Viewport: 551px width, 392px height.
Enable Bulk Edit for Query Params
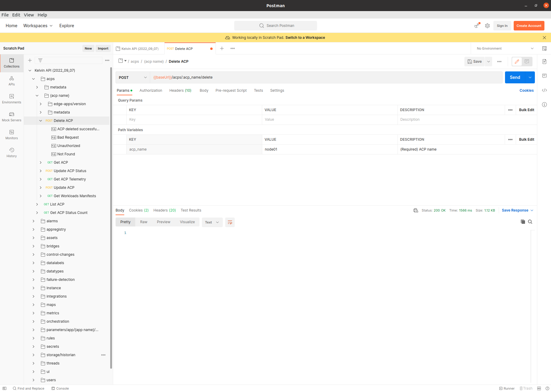click(x=526, y=110)
